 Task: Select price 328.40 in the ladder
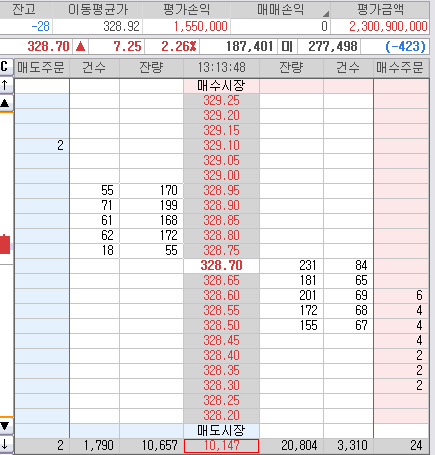221,356
